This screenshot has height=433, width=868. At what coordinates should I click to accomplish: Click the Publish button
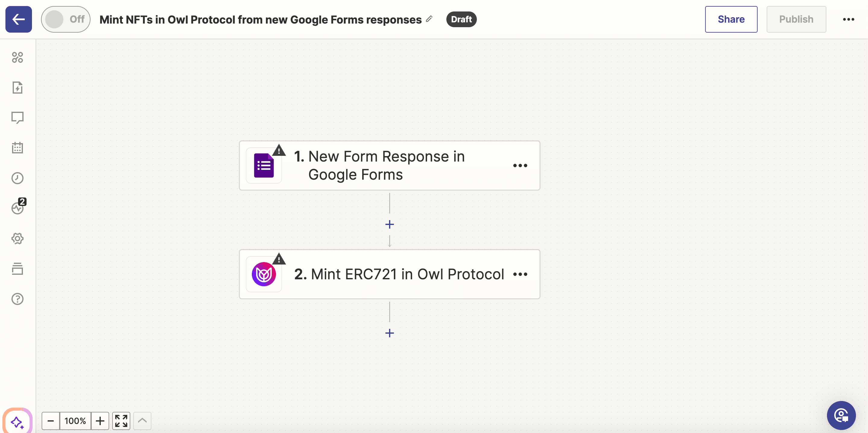coord(796,19)
